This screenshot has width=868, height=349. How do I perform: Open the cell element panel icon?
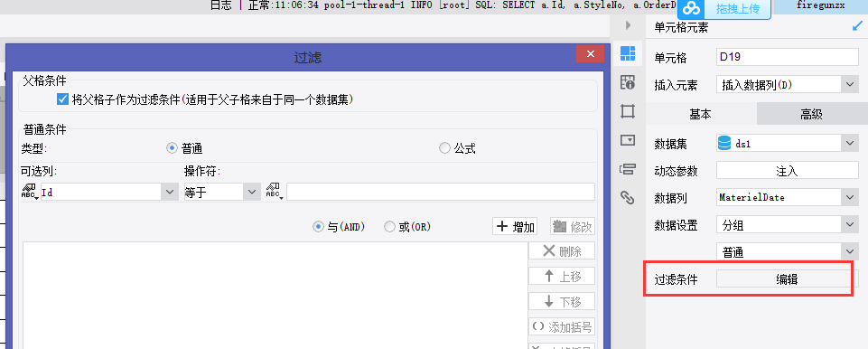[627, 53]
